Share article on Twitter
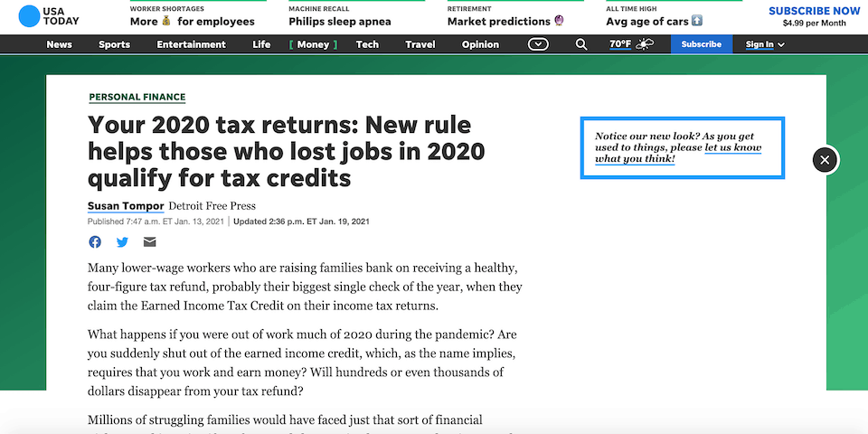This screenshot has width=868, height=434. pos(122,242)
